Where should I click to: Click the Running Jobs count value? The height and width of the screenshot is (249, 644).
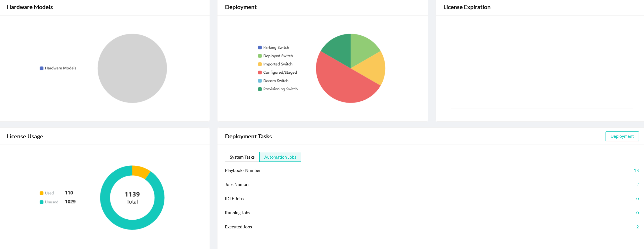pos(637,213)
